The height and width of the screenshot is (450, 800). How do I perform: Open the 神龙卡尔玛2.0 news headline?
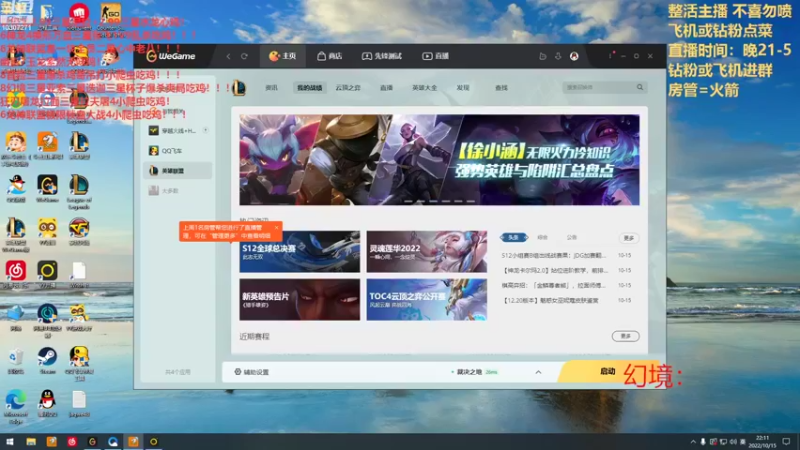[555, 270]
